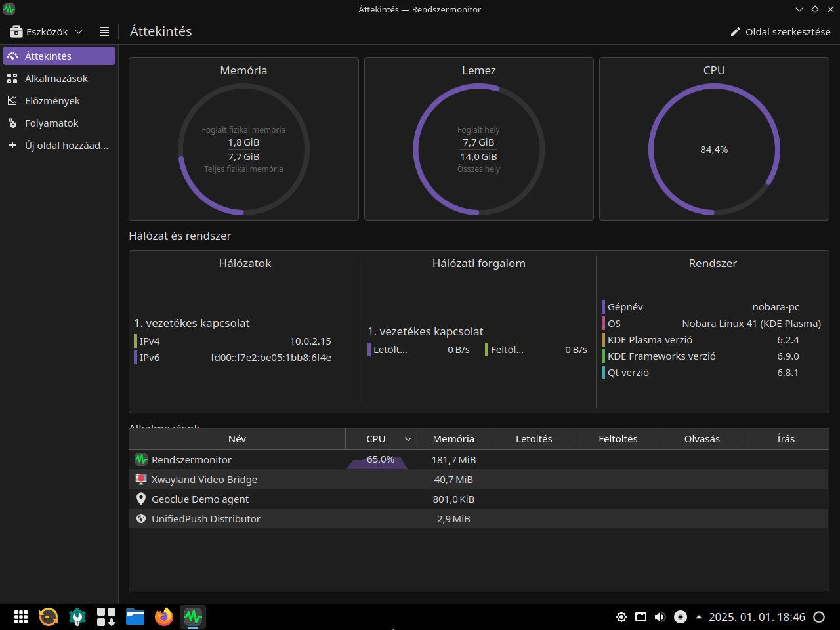
Task: Click the Lemez disk usage gauge
Action: coord(479,150)
